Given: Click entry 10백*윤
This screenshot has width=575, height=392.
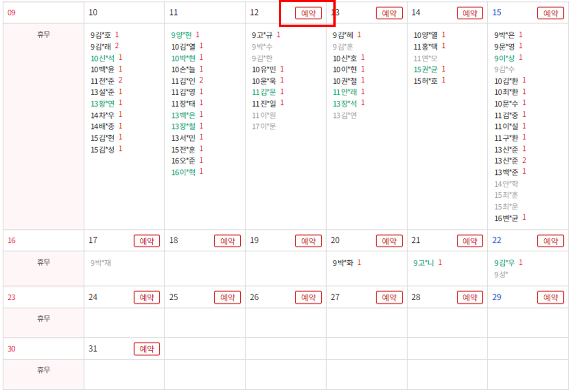Looking at the screenshot, I should [103, 69].
